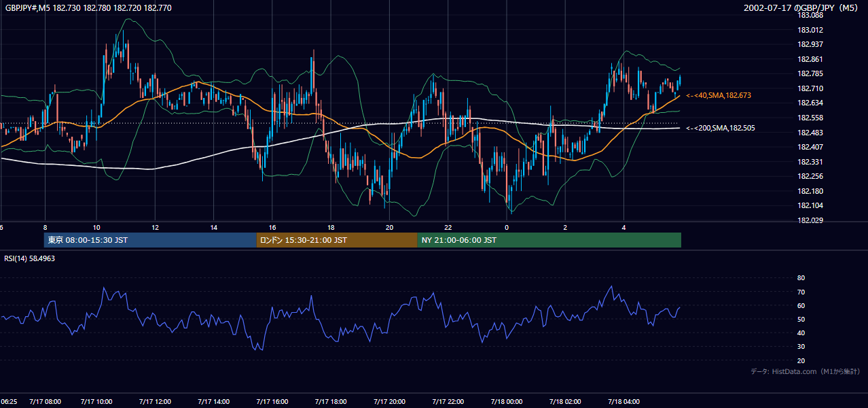The height and width of the screenshot is (408, 868).
Task: Click the RSI(14) 58.4963 indicator label
Action: pos(30,258)
